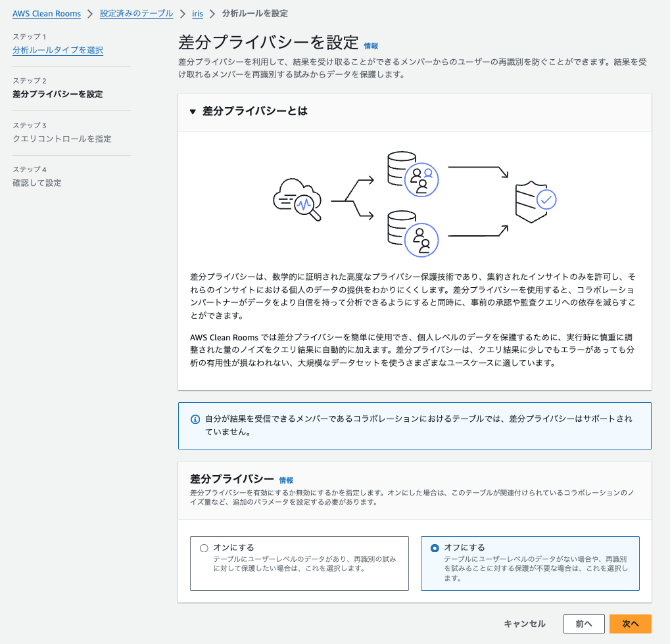Viewport: 670px width, 644px height.
Task: Click step 2 差分プライバシーを設定 label
Action: click(x=58, y=94)
